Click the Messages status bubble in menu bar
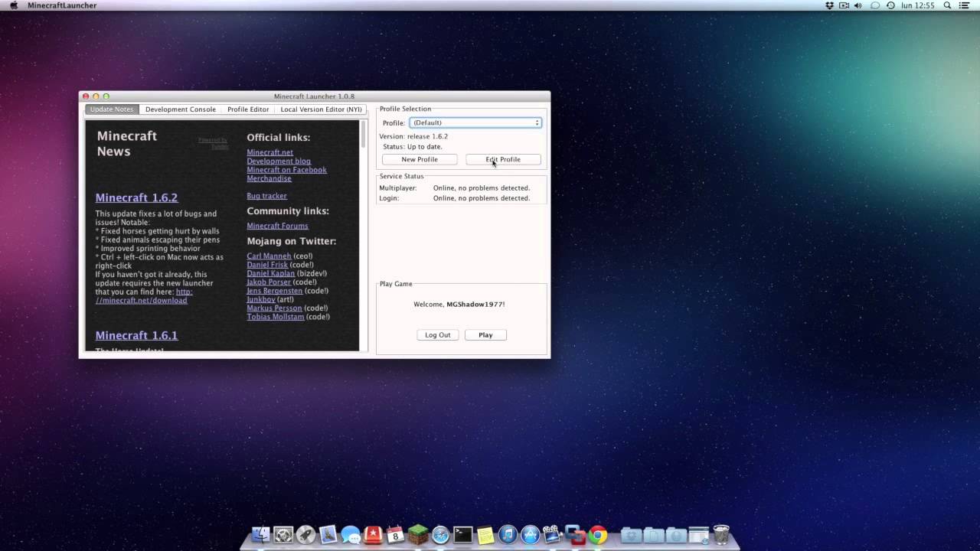 (x=874, y=5)
